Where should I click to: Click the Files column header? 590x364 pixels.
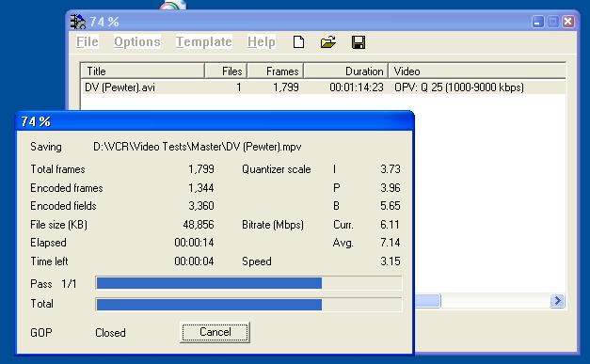[x=226, y=71]
